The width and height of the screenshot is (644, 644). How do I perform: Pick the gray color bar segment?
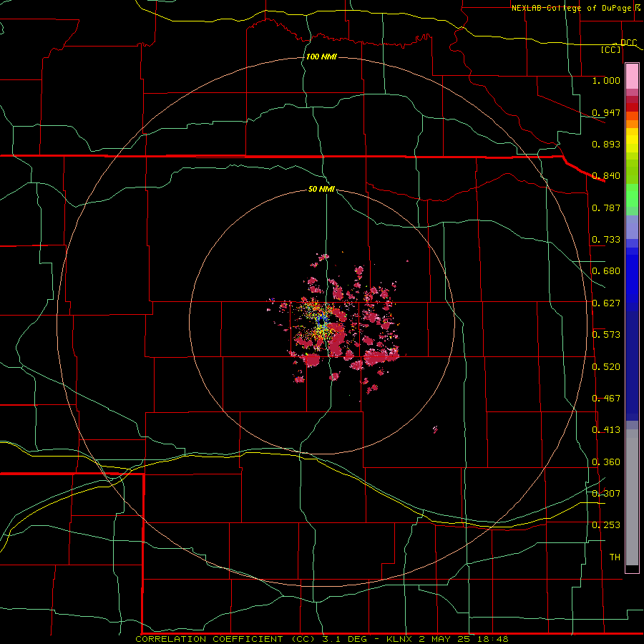coord(632,497)
